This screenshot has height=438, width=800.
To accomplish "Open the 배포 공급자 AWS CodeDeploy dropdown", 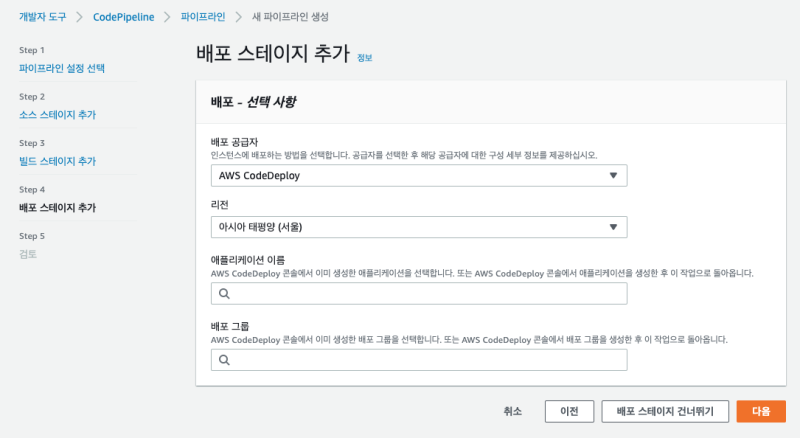I will (419, 176).
